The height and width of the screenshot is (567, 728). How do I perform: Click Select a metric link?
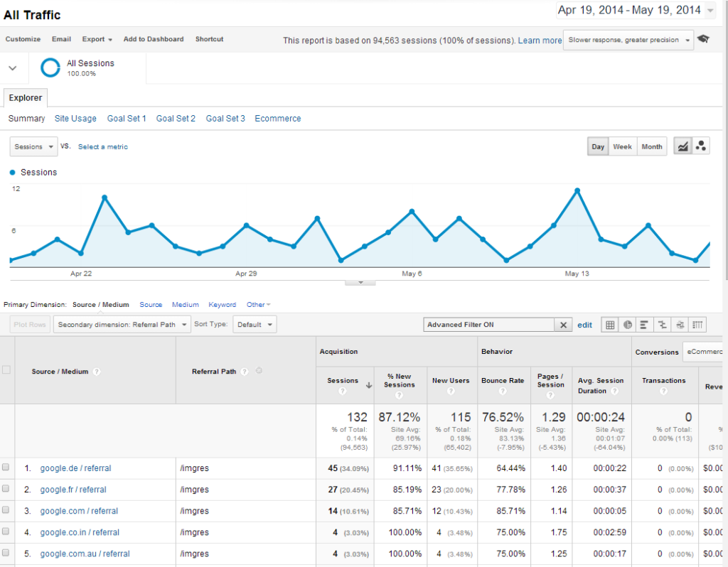(103, 146)
